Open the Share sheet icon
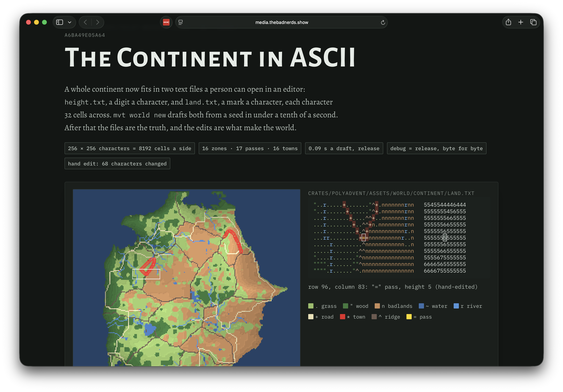 click(x=508, y=22)
